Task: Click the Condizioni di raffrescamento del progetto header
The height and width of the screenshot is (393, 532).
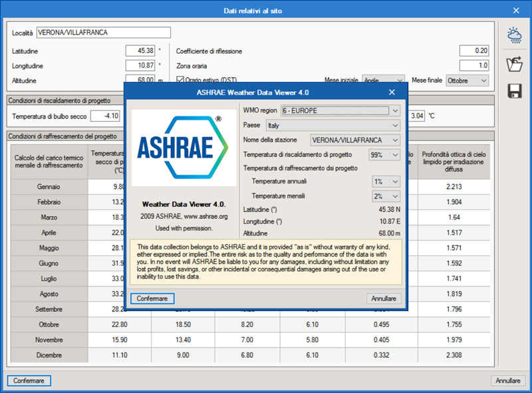Action: [x=63, y=136]
